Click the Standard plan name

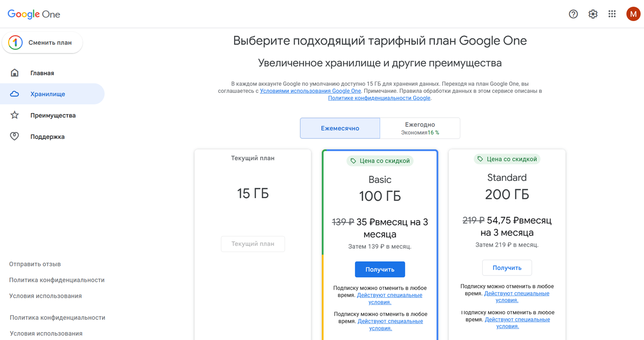(x=507, y=178)
